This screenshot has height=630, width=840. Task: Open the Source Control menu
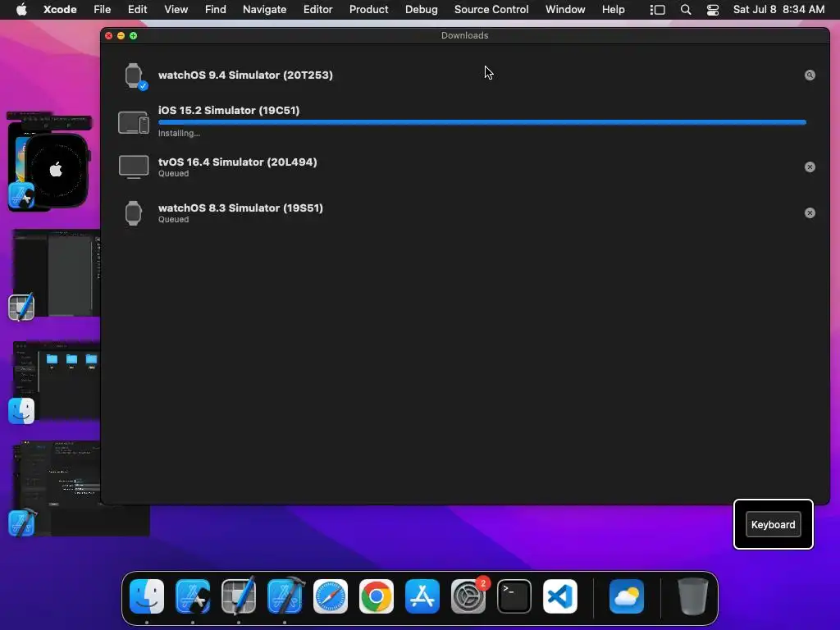tap(491, 10)
